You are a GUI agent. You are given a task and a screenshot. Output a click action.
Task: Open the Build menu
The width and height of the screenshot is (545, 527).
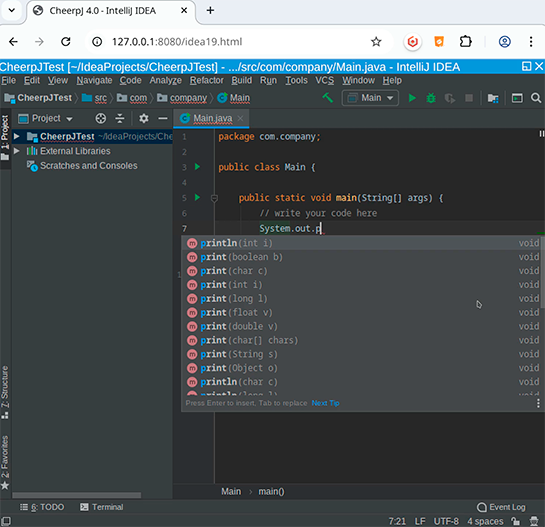click(x=242, y=81)
